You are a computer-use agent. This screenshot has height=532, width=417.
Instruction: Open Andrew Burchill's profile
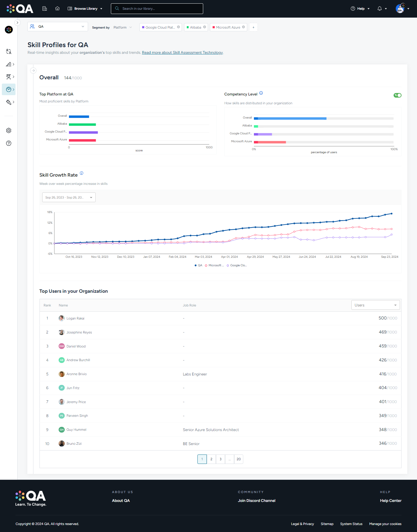click(x=78, y=360)
